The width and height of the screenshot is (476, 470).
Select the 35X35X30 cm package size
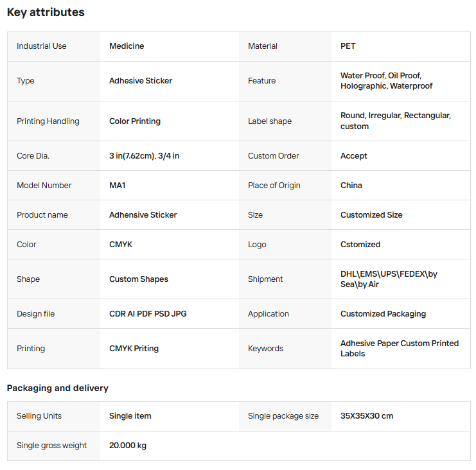click(x=367, y=416)
